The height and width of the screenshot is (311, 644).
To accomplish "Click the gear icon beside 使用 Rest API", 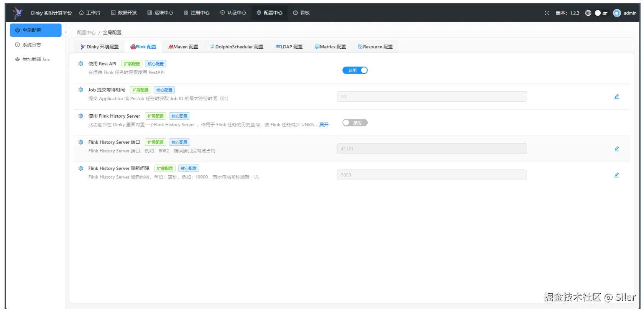I will pyautogui.click(x=80, y=64).
